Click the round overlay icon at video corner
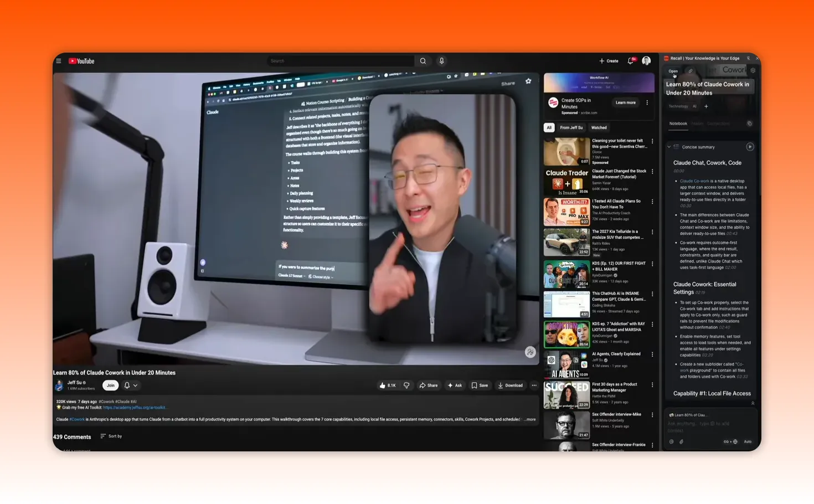Screen dimensions: 814x504 (x=530, y=352)
